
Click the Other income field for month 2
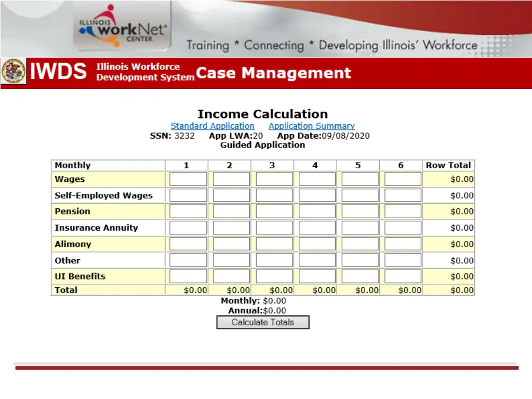coord(231,260)
